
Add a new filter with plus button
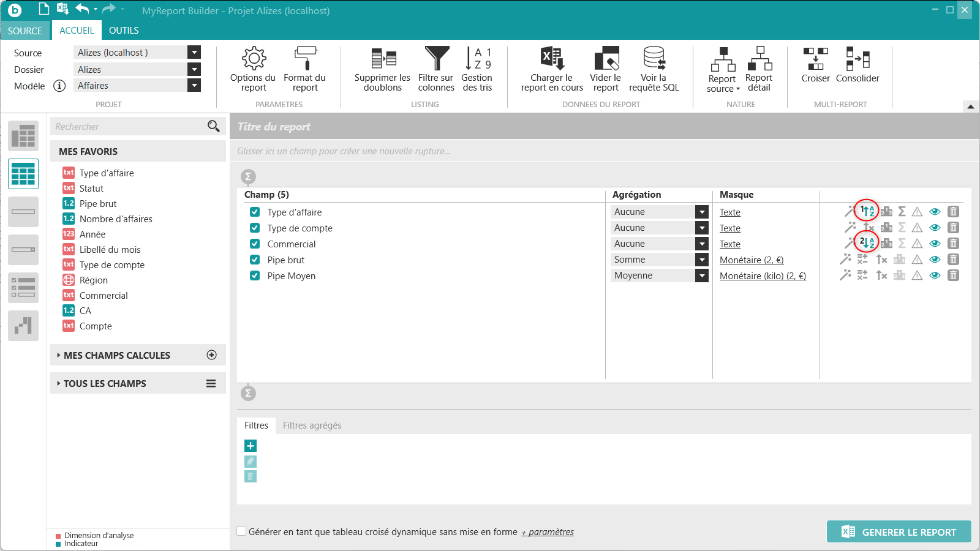[251, 446]
